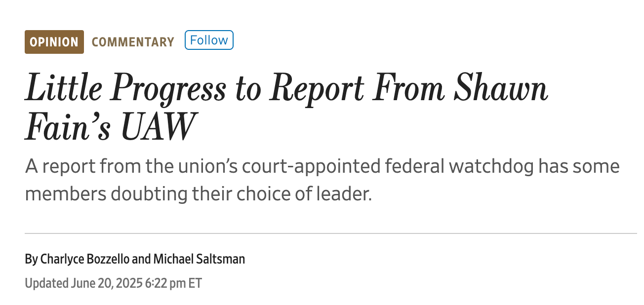Click the byline text

(x=135, y=258)
